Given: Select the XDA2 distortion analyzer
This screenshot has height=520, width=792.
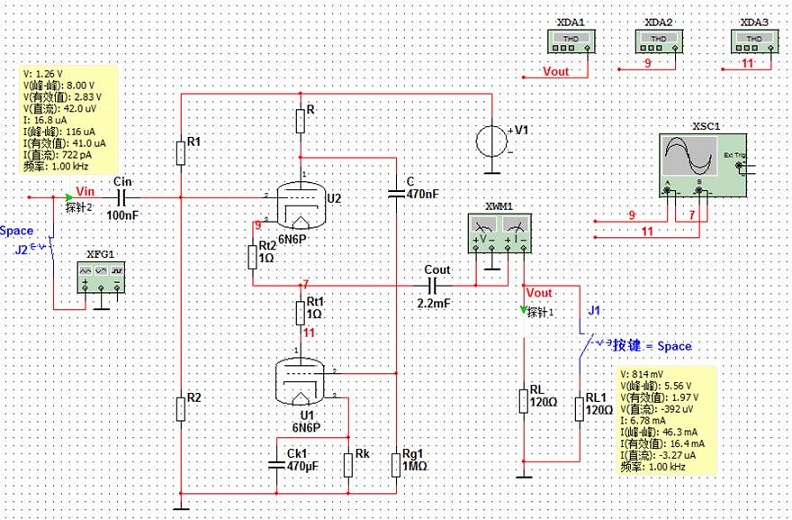Looking at the screenshot, I should (658, 40).
